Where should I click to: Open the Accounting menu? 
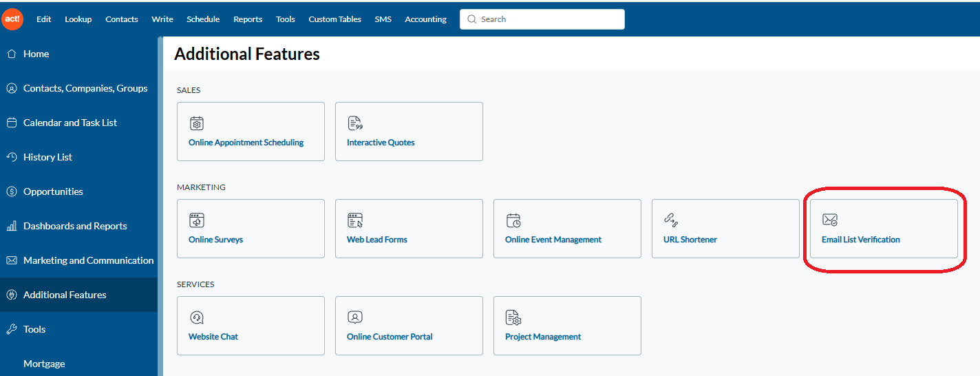coord(426,19)
